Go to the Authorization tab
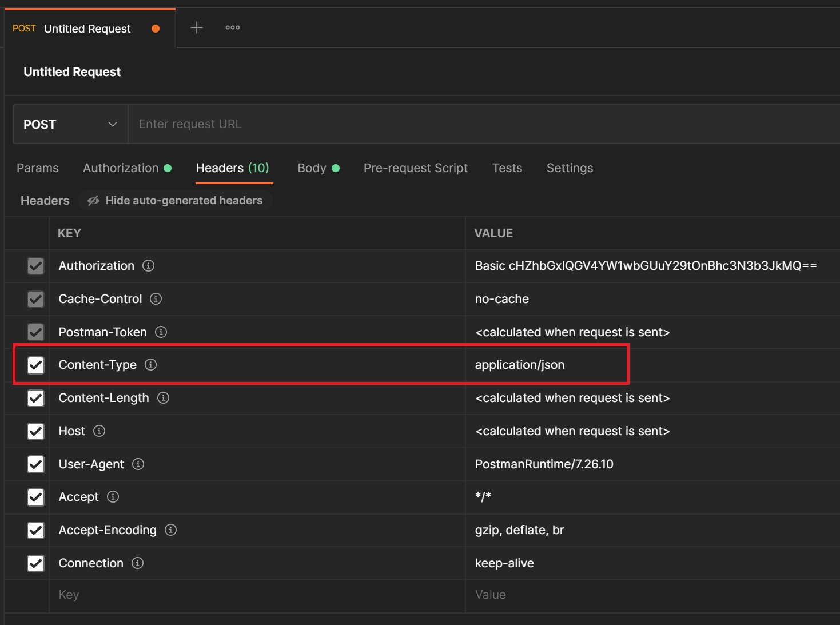Screen dimensions: 840x625 pos(121,168)
